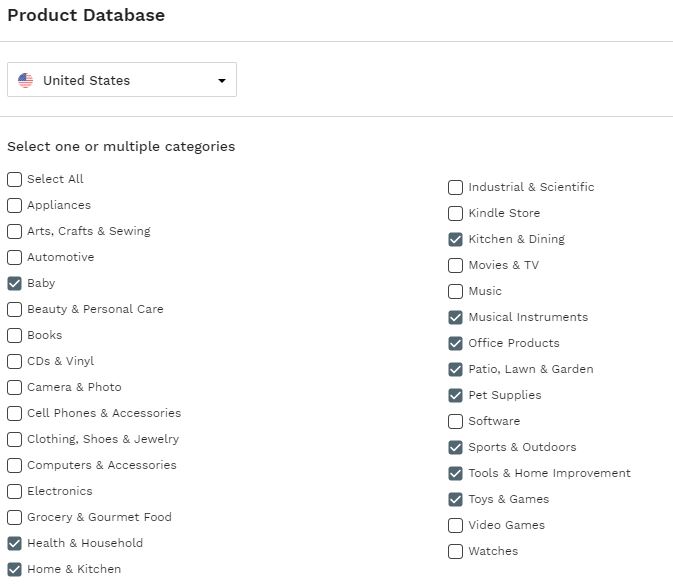Uncheck Home & Kitchen category
The height and width of the screenshot is (587, 673).
15,569
